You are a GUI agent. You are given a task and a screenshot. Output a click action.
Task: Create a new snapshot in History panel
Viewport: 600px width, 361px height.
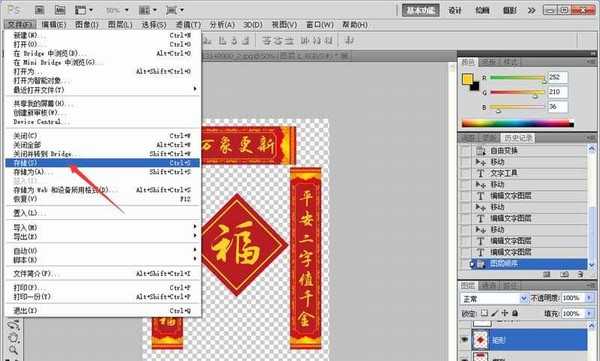[x=564, y=274]
